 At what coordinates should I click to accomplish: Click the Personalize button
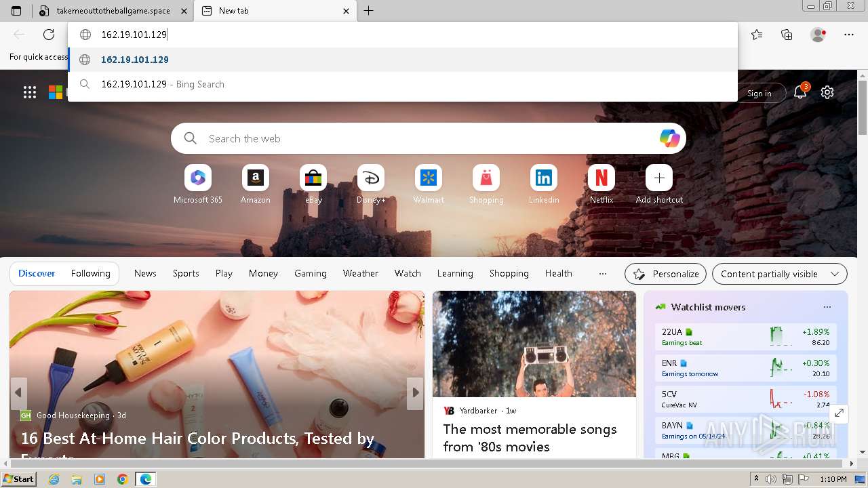pyautogui.click(x=665, y=274)
